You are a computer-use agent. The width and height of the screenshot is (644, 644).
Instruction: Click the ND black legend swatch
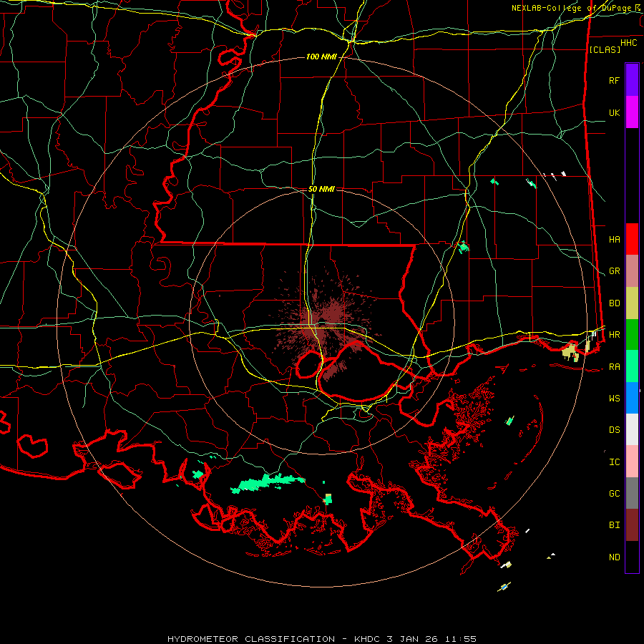point(632,557)
